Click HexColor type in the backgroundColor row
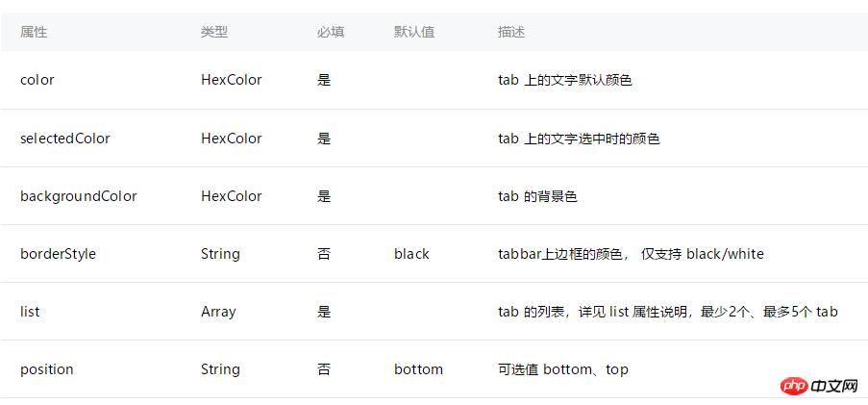 click(231, 196)
